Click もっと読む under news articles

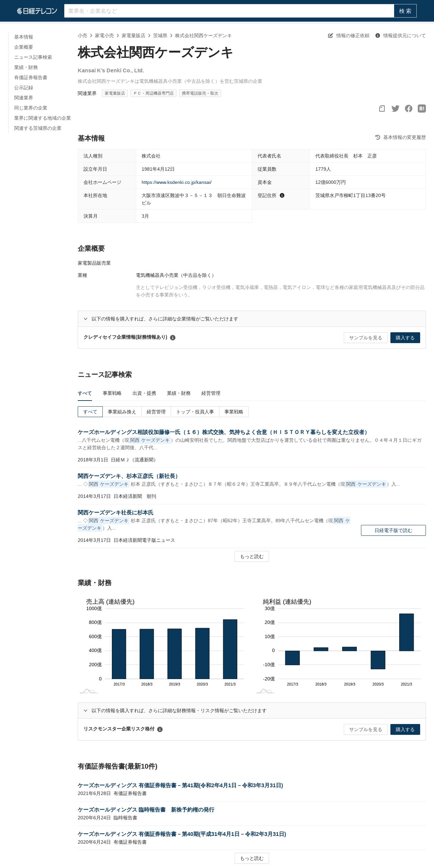click(252, 556)
